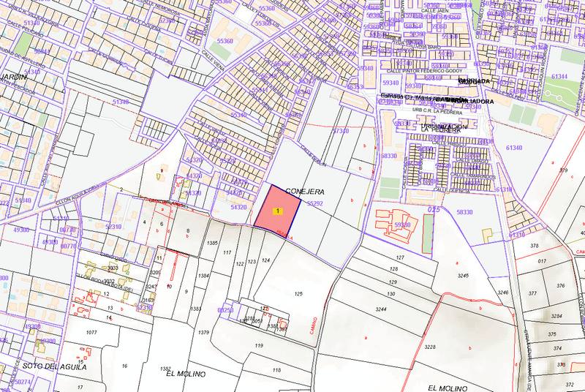Screen dimensions: 585x392
Task: Click rural parcel 130
Action: pyautogui.click(x=391, y=294)
